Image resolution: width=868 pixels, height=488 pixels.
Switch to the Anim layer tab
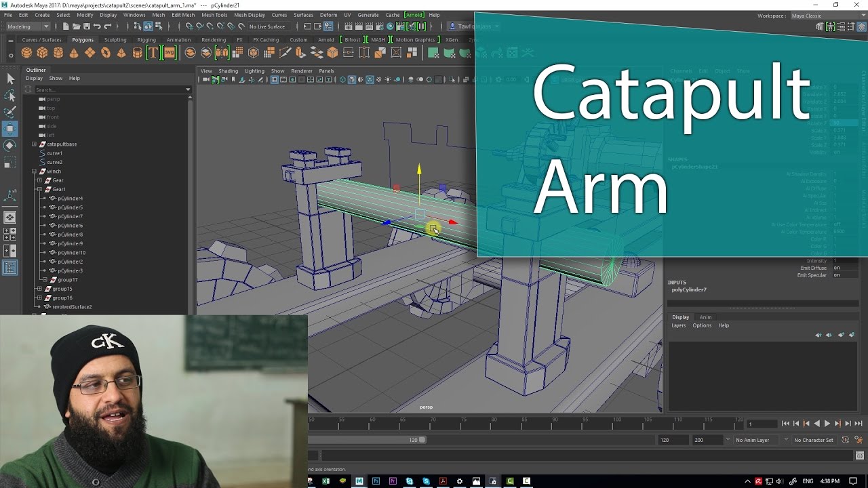click(705, 317)
